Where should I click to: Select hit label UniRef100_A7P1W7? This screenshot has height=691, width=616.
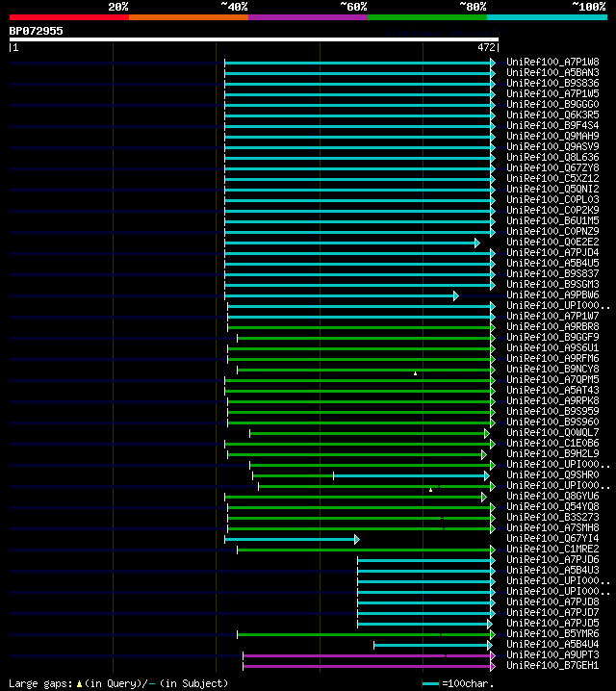click(552, 316)
